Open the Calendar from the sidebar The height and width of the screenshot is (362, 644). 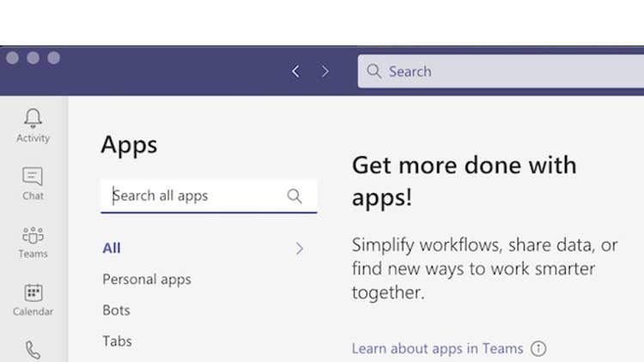[33, 294]
